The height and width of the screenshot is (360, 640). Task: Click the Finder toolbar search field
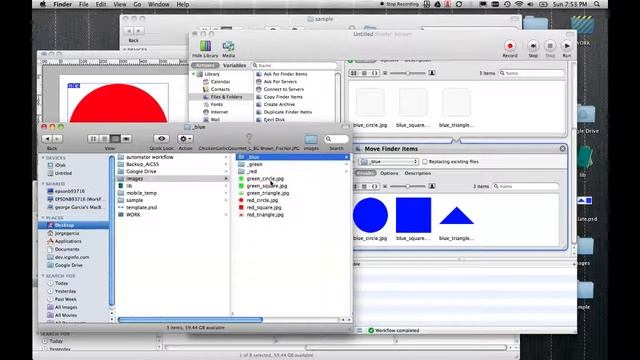[x=336, y=139]
